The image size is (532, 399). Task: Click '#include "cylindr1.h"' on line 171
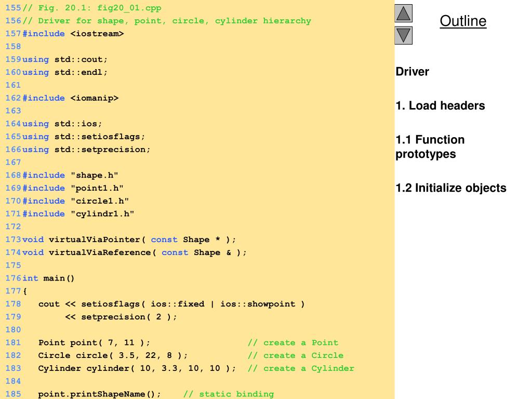[x=78, y=214]
